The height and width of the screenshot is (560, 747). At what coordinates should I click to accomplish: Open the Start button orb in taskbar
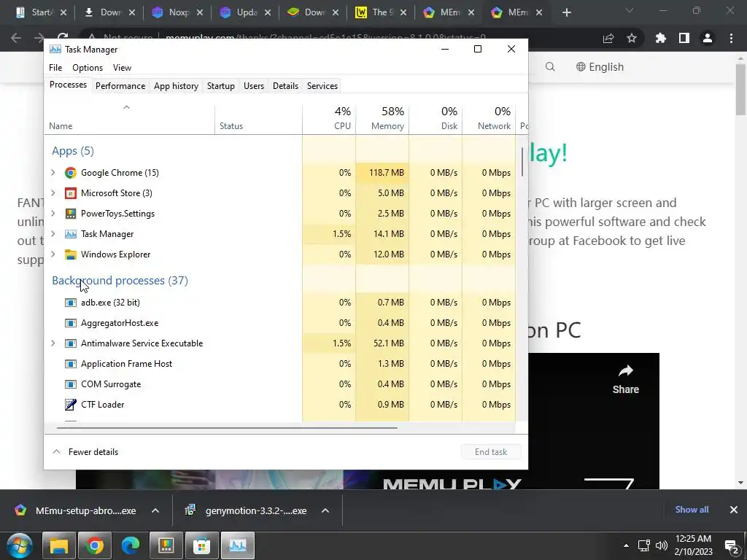pos(20,545)
